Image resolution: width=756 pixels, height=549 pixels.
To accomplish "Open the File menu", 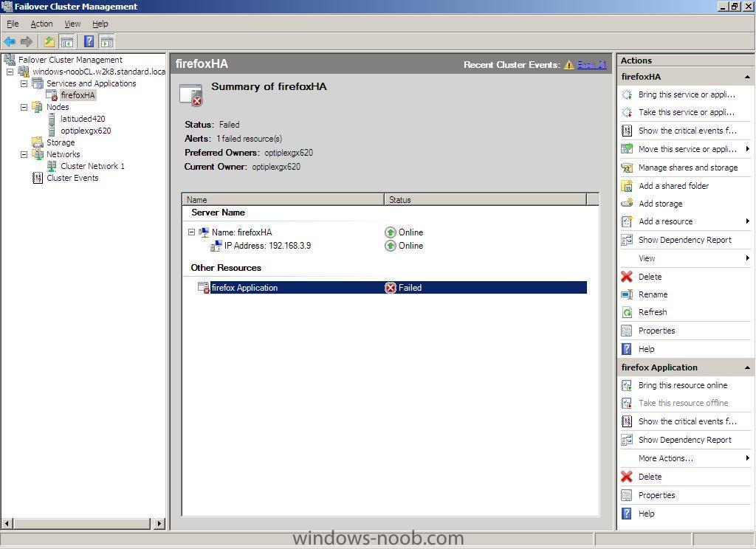I will coord(13,24).
